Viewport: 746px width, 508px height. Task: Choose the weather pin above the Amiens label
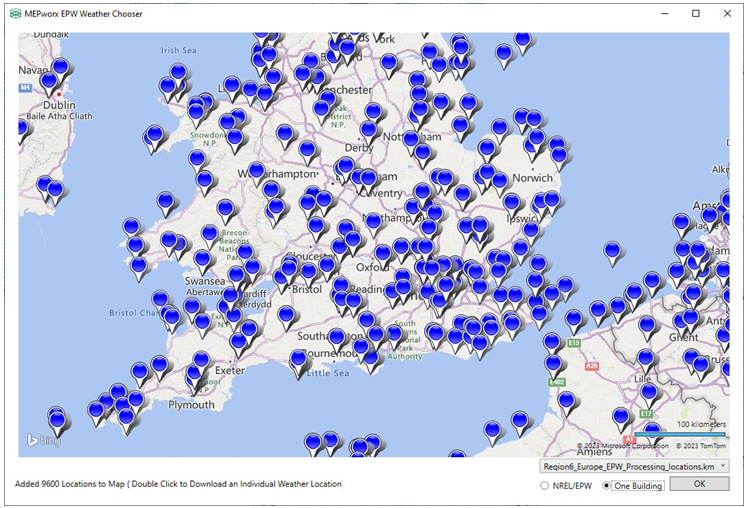[x=621, y=417]
